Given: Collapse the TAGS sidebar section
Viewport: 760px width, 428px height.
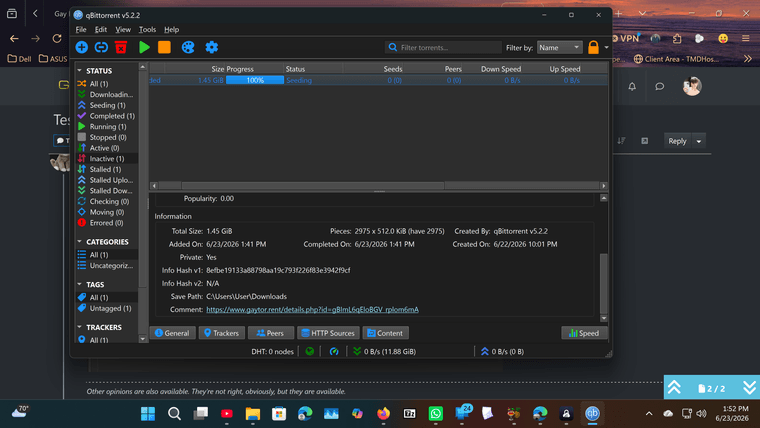Looking at the screenshot, I should click(79, 285).
